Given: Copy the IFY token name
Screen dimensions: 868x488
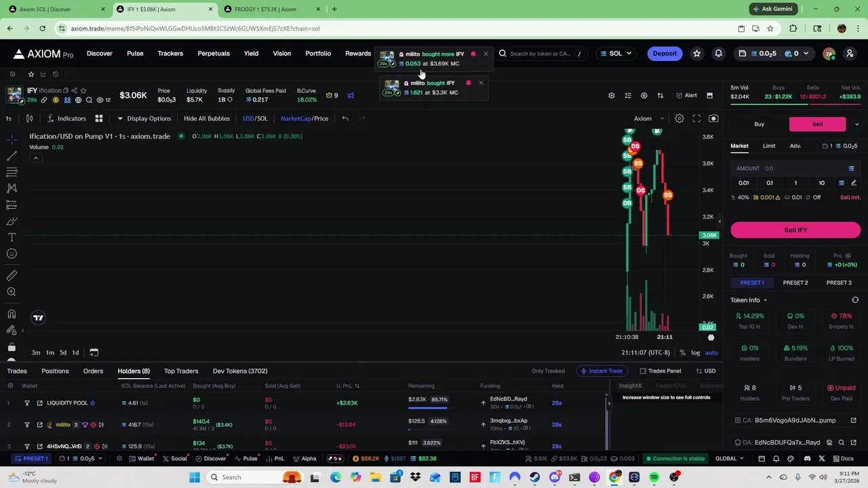Looking at the screenshot, I should coord(66,90).
